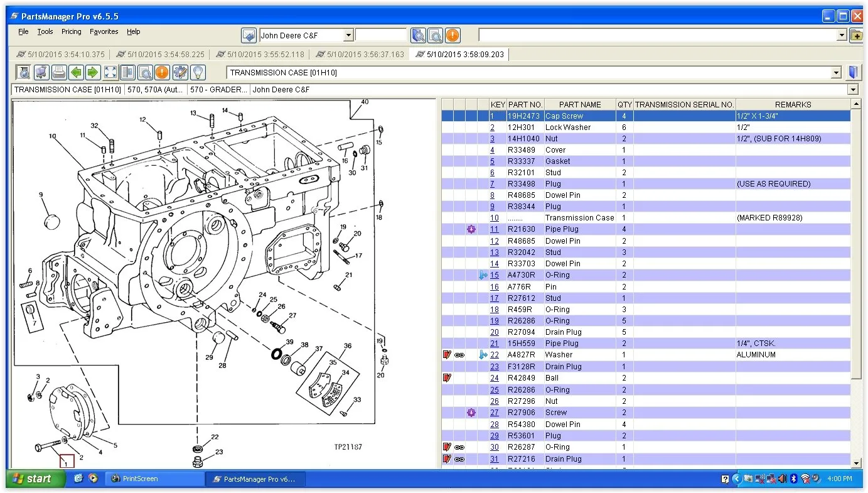
Task: Click key link 28 for Dowel Pin R54380
Action: [x=495, y=425]
